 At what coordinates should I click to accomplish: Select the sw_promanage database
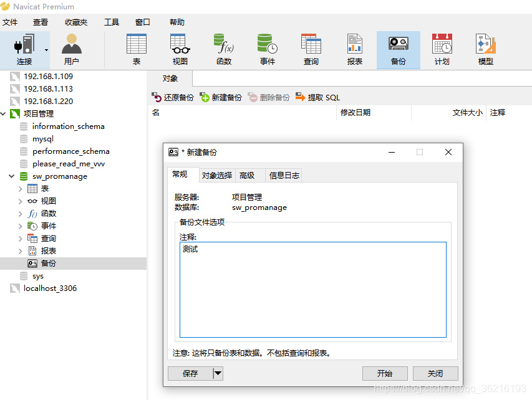tap(60, 176)
